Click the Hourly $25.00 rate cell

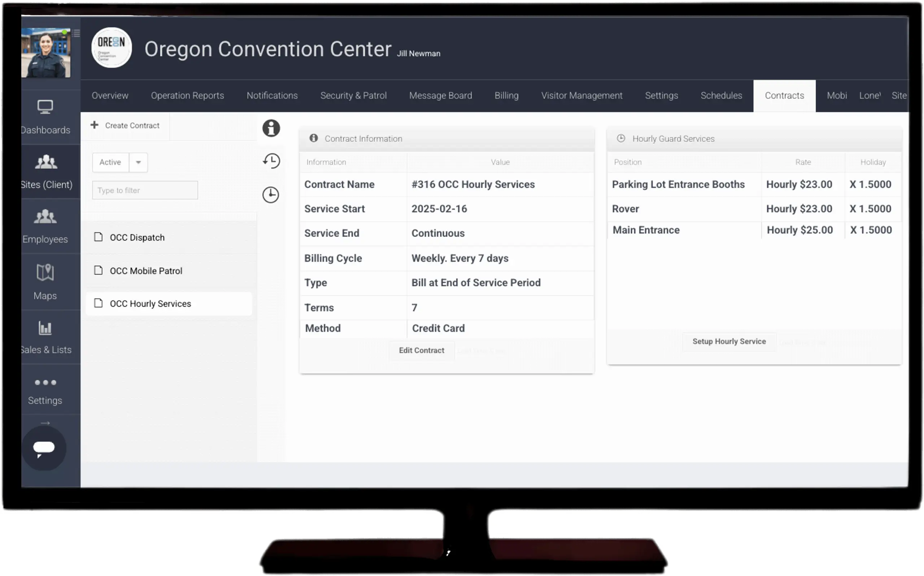pyautogui.click(x=799, y=230)
